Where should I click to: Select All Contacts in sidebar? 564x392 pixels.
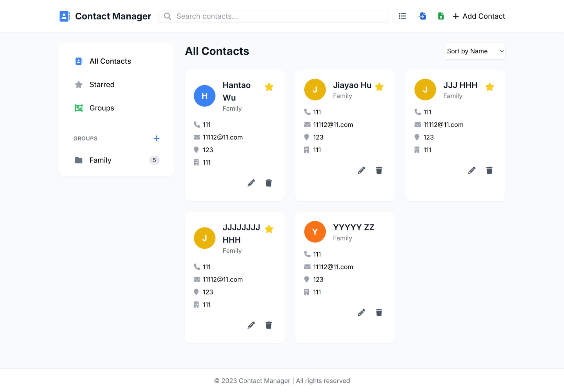click(x=110, y=61)
